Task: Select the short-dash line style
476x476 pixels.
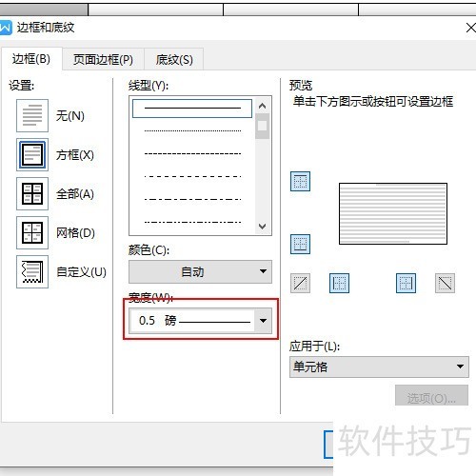Action: click(x=192, y=154)
